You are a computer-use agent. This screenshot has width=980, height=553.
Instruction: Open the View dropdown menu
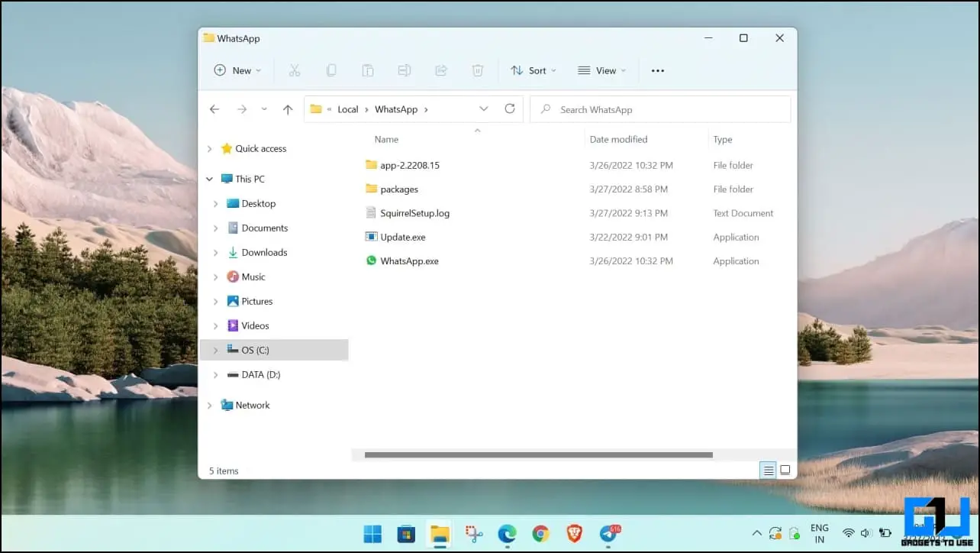click(601, 70)
